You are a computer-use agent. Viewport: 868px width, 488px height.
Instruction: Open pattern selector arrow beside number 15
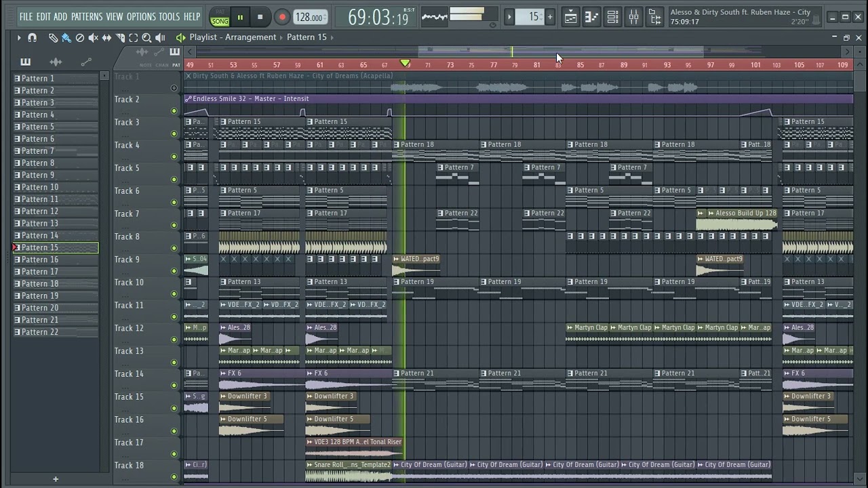point(509,17)
